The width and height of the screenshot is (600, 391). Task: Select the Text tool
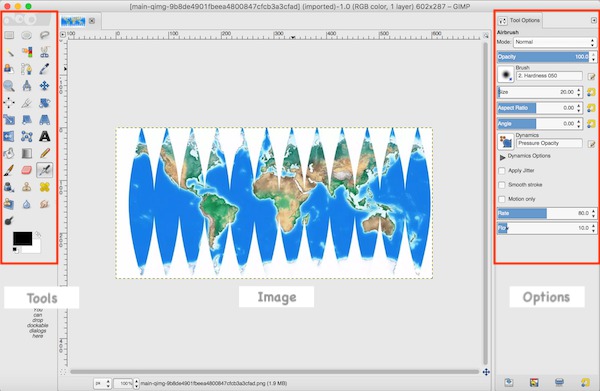tap(44, 136)
